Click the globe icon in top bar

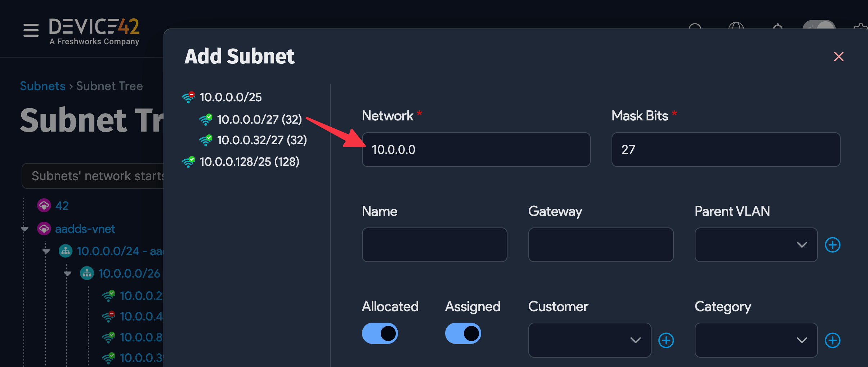[736, 29]
